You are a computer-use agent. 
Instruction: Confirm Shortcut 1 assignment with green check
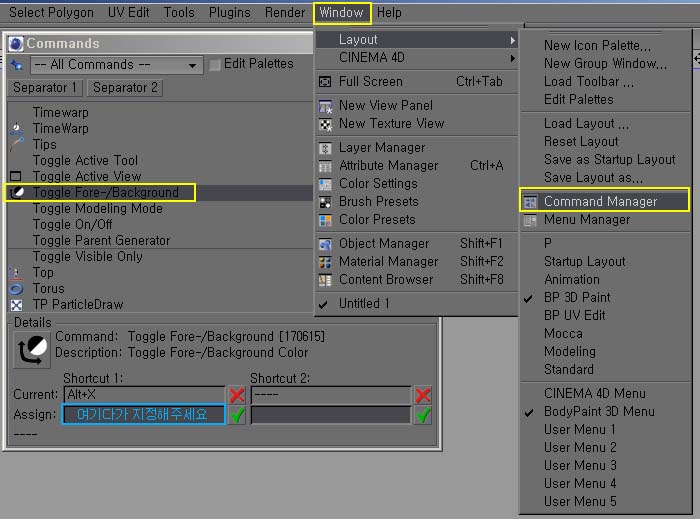pyautogui.click(x=237, y=415)
